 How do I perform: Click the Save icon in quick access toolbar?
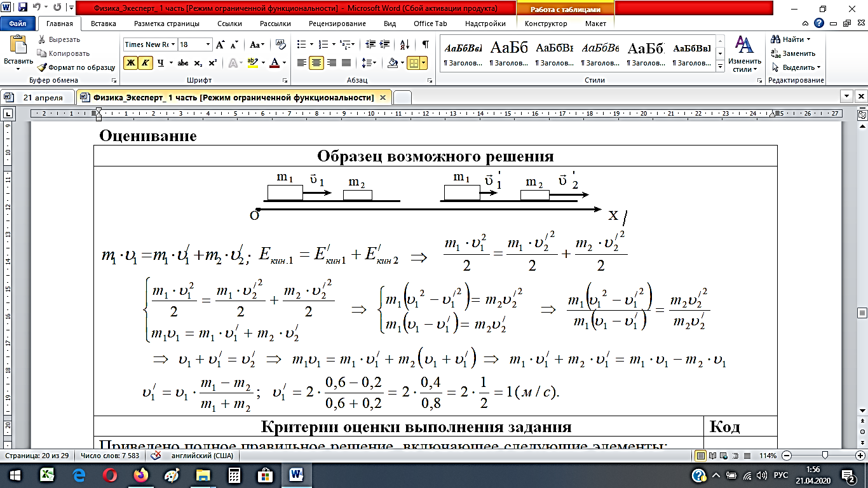pos(23,8)
